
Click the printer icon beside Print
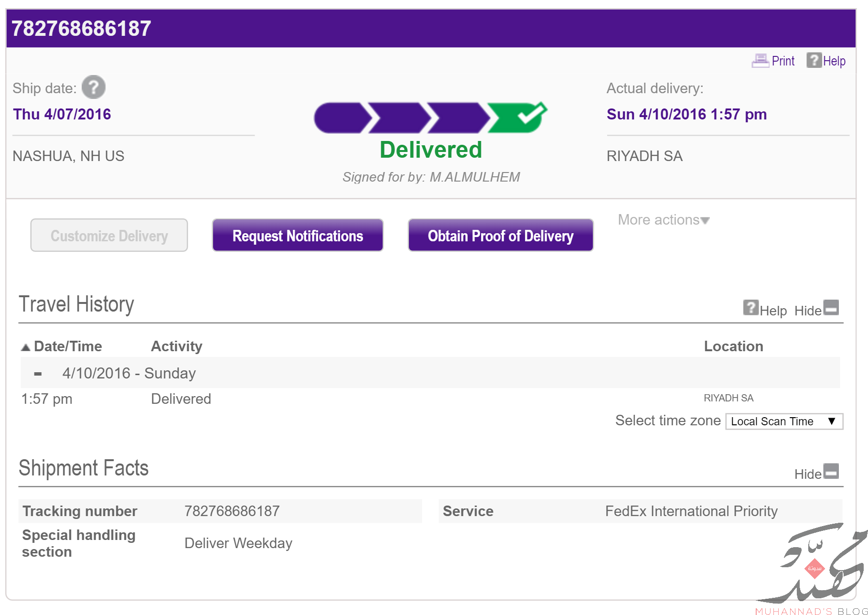(761, 61)
